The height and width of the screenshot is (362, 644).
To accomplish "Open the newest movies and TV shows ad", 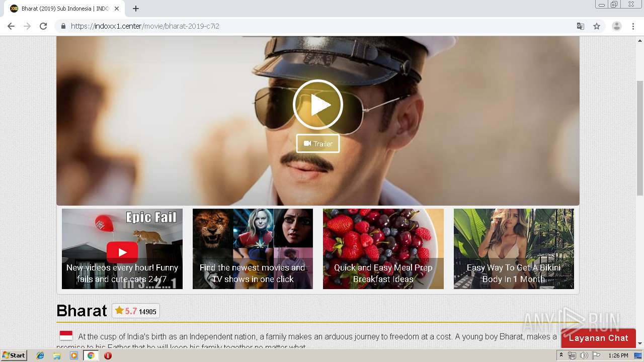I will click(x=253, y=249).
